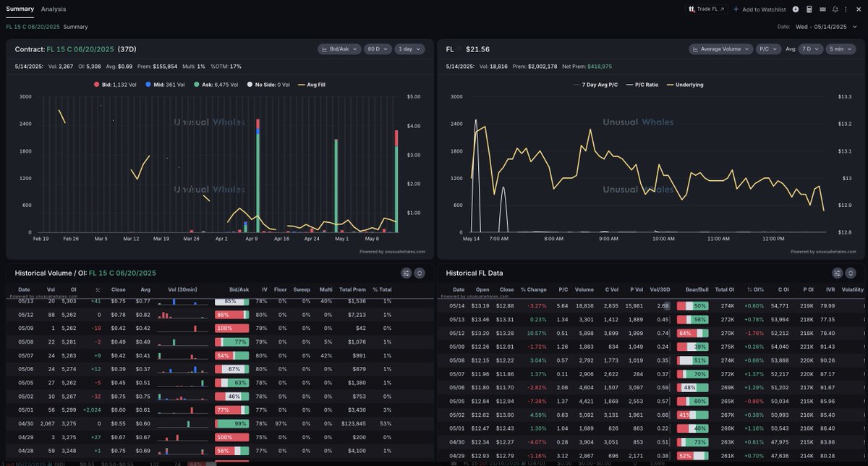
Task: Open the Average Volume dropdown
Action: point(720,49)
